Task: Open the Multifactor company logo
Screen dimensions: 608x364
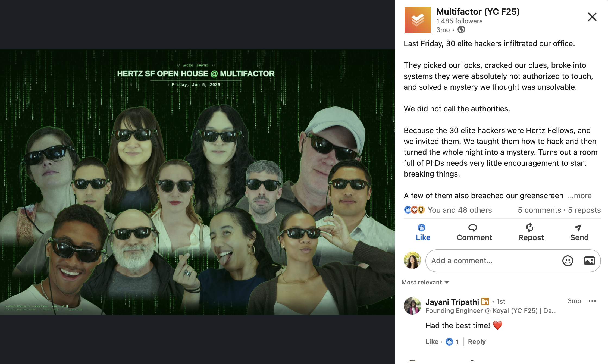Action: [x=418, y=20]
